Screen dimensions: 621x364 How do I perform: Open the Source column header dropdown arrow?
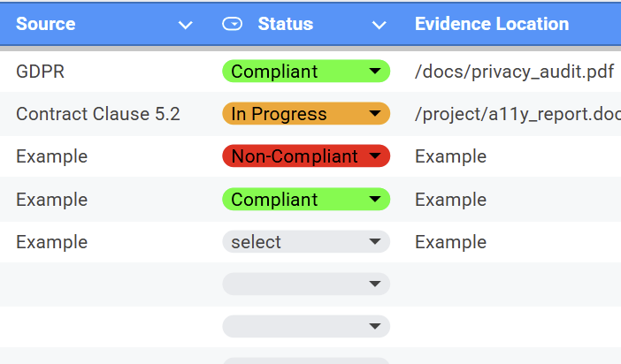coord(186,26)
